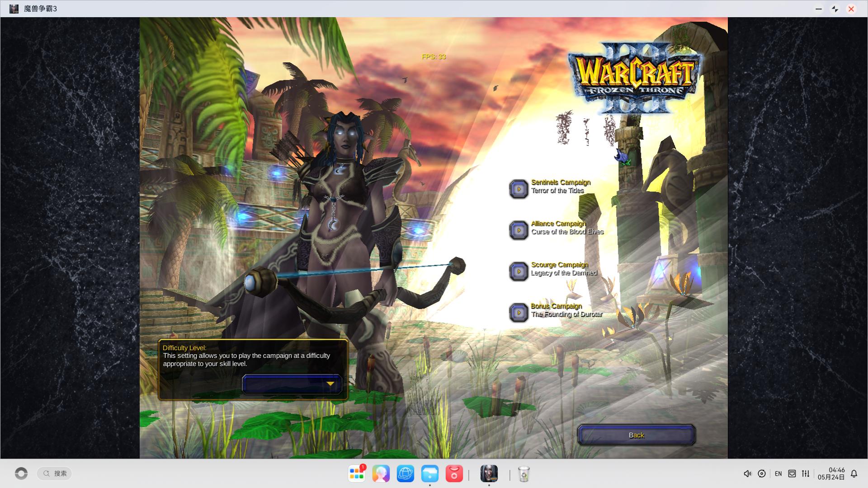Image resolution: width=868 pixels, height=488 pixels.
Task: Open the control sliders tray icon
Action: 806,474
